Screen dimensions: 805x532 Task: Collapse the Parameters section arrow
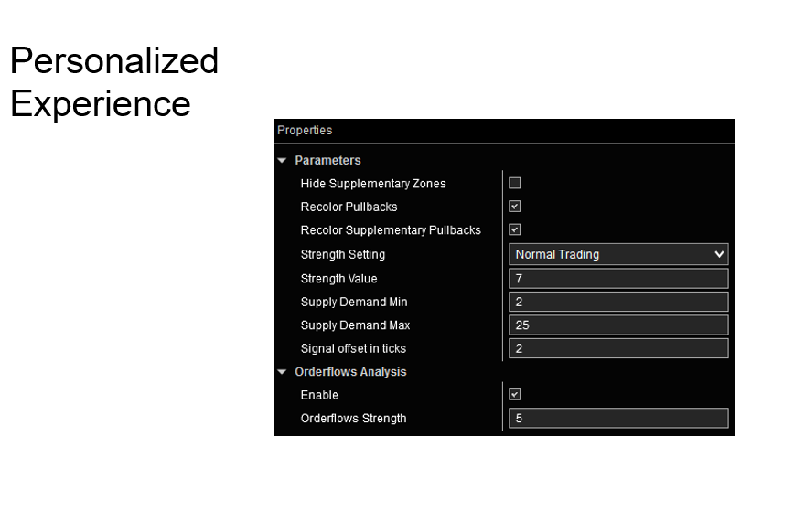click(x=282, y=161)
